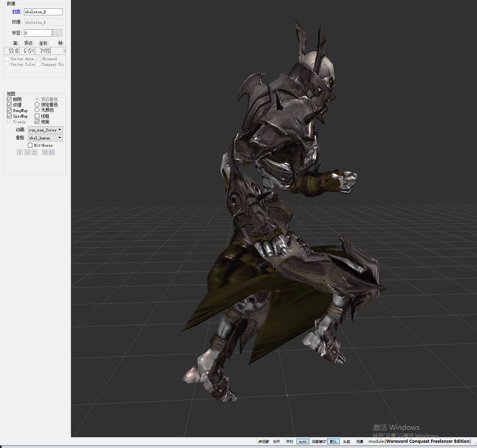Click the skeleton_B material name field
Screen dimensions: 477x448
(x=43, y=12)
